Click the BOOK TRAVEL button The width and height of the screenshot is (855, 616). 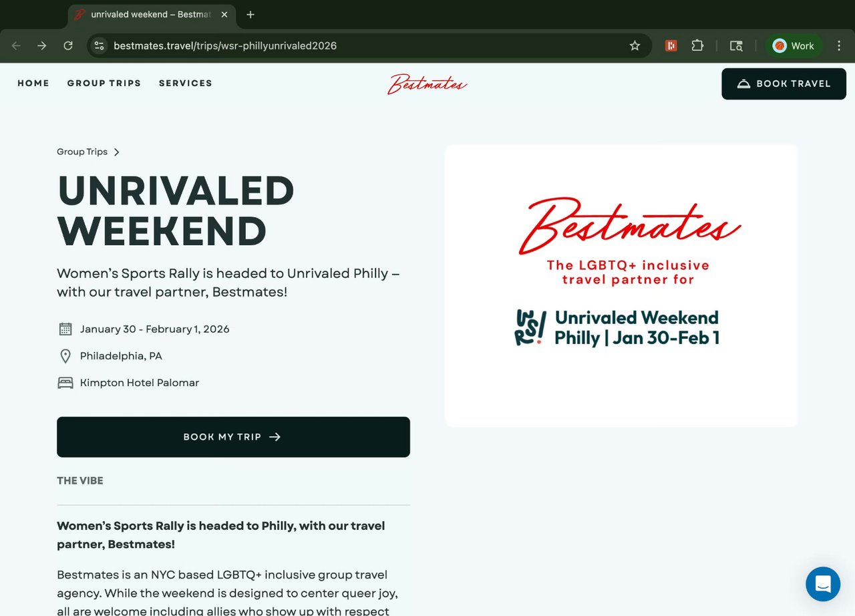point(784,84)
